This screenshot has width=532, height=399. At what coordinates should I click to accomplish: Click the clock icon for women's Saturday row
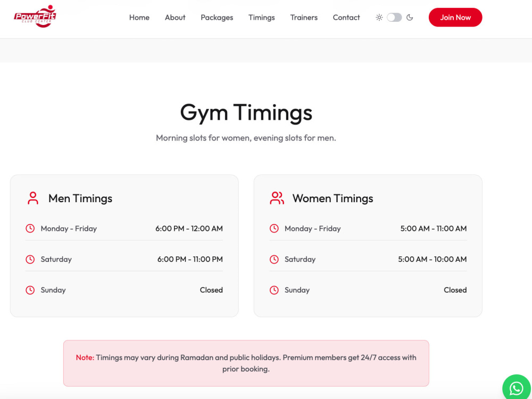click(274, 259)
